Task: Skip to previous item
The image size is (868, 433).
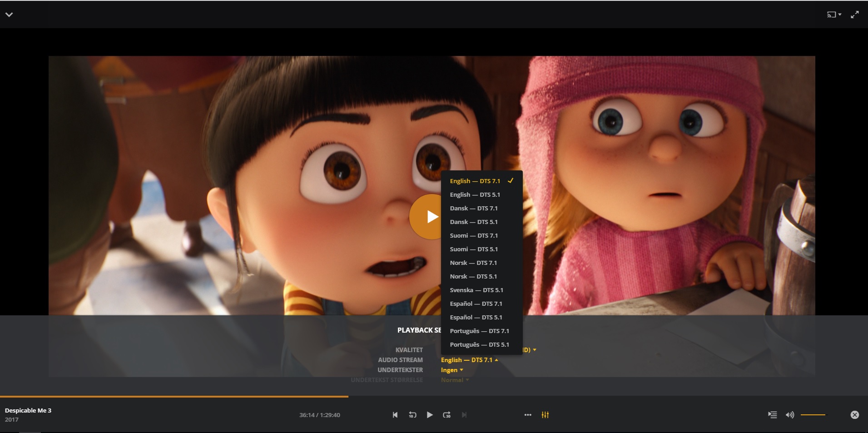Action: (395, 415)
